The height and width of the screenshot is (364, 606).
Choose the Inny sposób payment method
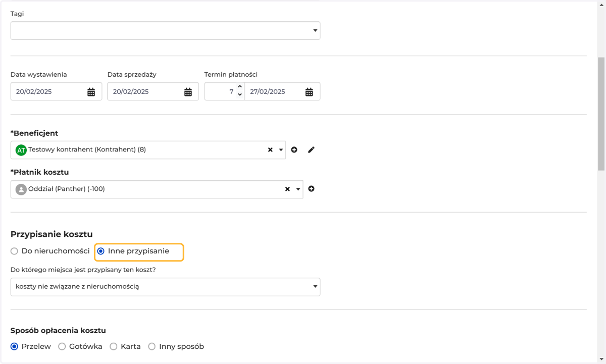pos(152,346)
